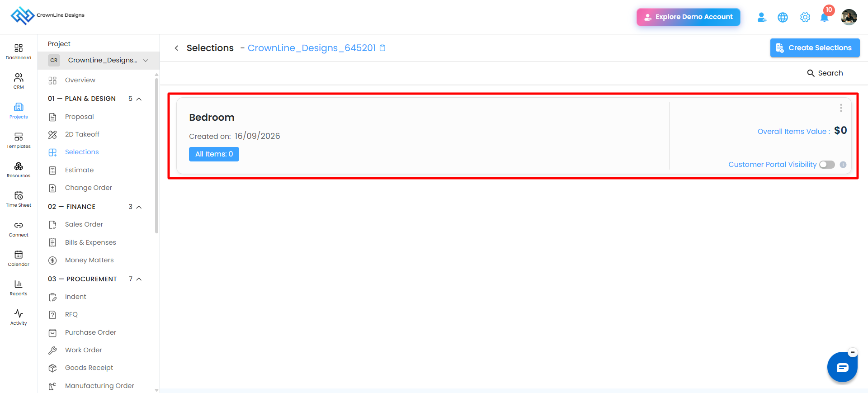868x393 pixels.
Task: Click the language globe icon
Action: click(783, 17)
